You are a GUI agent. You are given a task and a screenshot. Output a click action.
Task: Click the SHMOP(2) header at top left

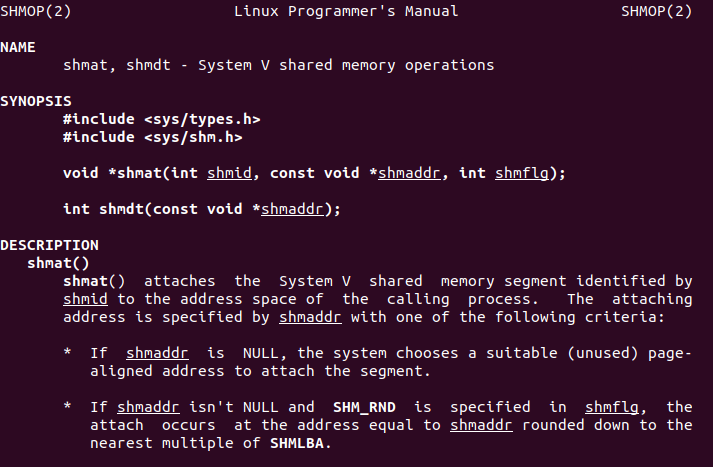[35, 11]
